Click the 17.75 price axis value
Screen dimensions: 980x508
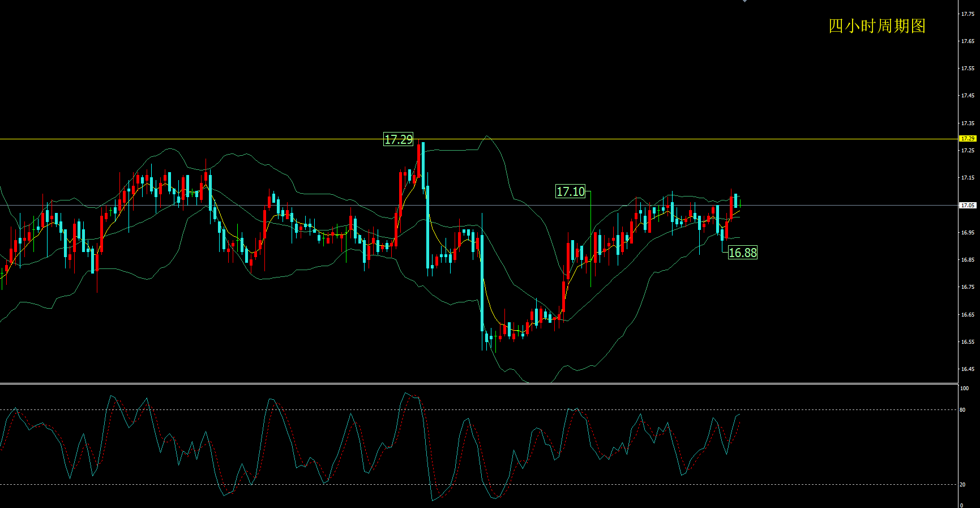(968, 14)
